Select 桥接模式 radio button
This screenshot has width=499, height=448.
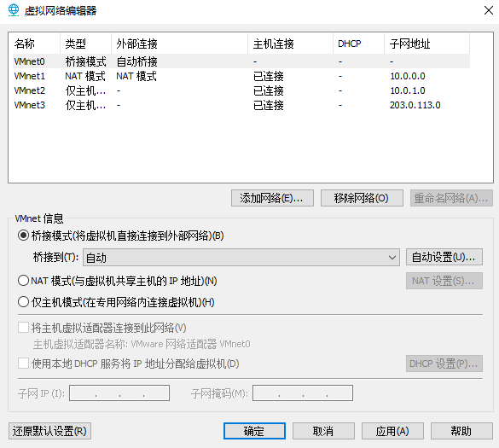pos(23,236)
